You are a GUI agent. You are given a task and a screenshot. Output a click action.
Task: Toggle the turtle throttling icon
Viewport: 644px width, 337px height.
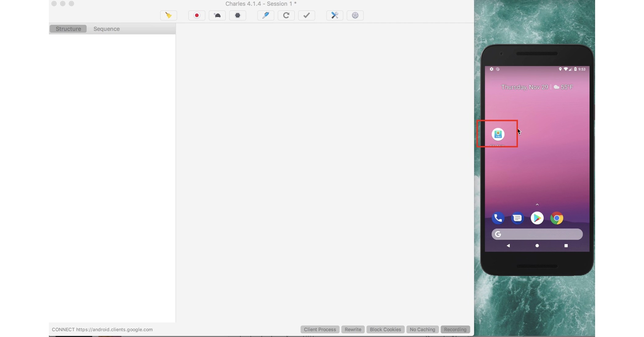point(217,15)
